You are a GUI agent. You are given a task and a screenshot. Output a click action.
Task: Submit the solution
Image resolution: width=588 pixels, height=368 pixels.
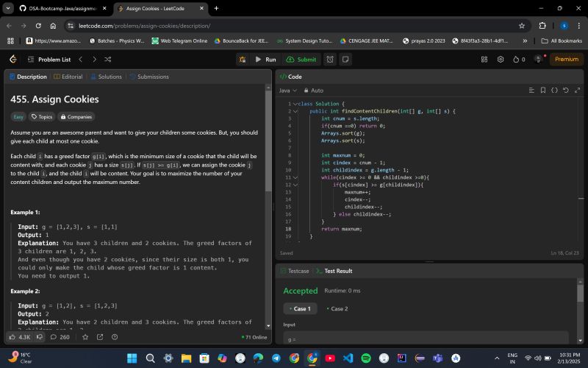click(301, 59)
